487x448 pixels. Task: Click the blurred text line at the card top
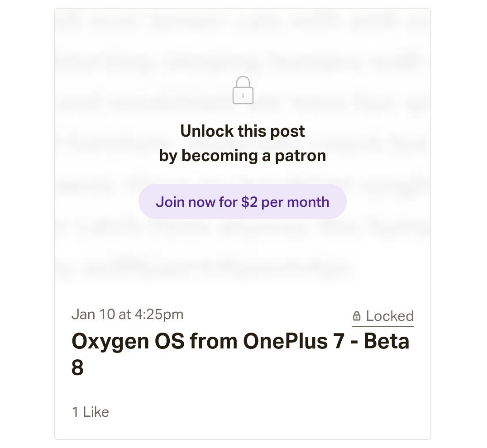point(242,22)
